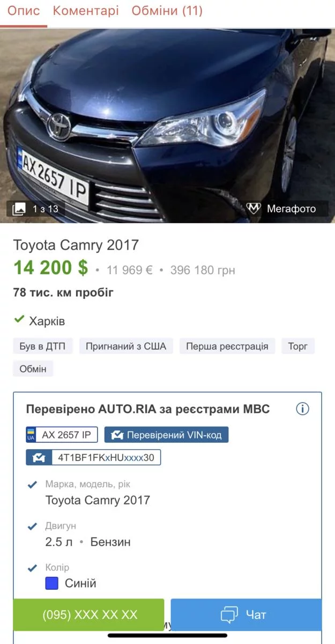Select the Пригнаний з США tag
The image size is (335, 644).
click(126, 346)
